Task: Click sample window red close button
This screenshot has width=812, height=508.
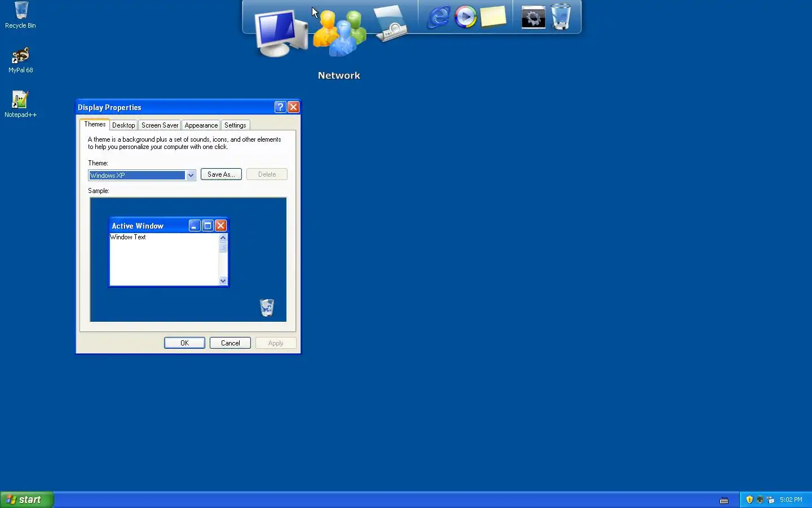Action: (x=220, y=226)
